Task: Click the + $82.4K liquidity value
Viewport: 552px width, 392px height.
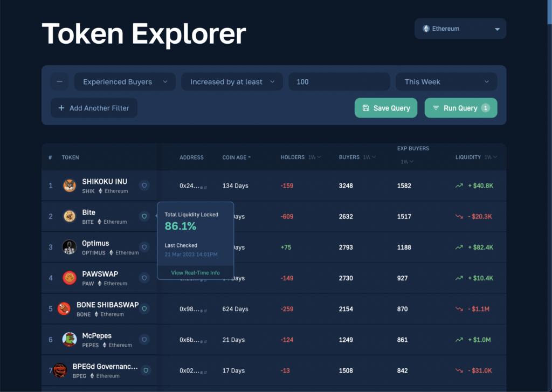Action: [480, 247]
